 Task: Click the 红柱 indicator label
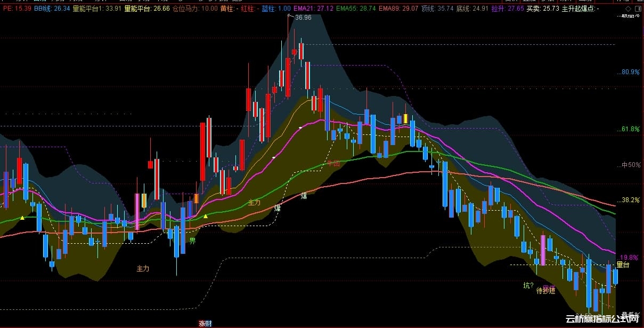250,9
